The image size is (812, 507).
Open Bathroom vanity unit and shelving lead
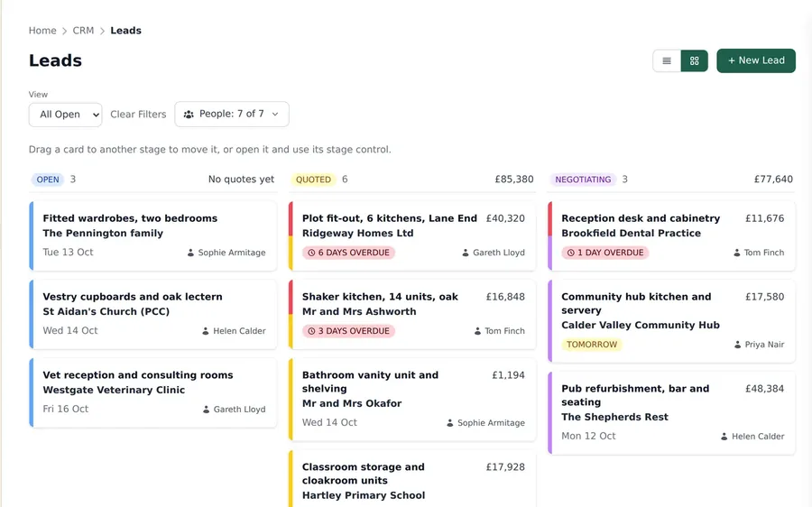[x=412, y=400]
